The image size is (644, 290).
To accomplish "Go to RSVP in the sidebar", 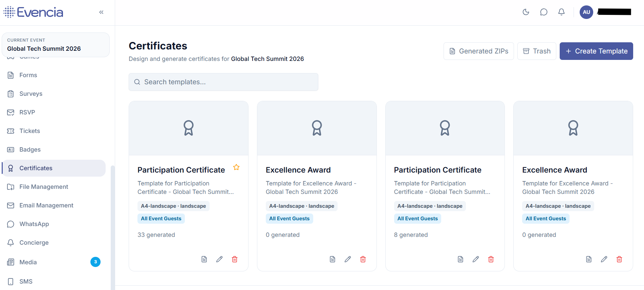I will click(54, 112).
